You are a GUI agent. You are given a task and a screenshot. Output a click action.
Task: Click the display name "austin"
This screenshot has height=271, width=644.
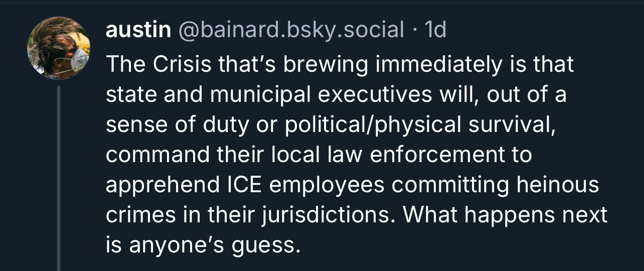pos(138,31)
